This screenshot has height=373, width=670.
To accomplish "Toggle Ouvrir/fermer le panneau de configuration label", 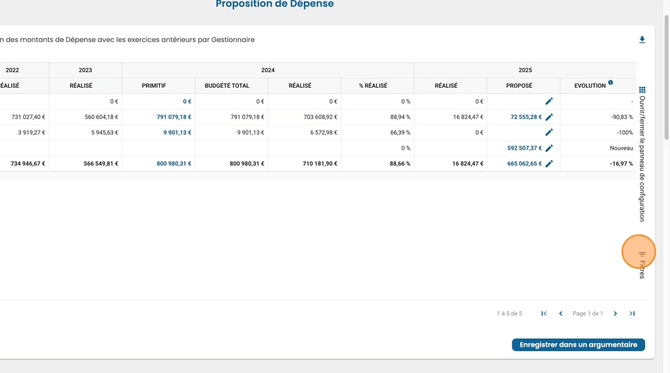I will (x=642, y=159).
